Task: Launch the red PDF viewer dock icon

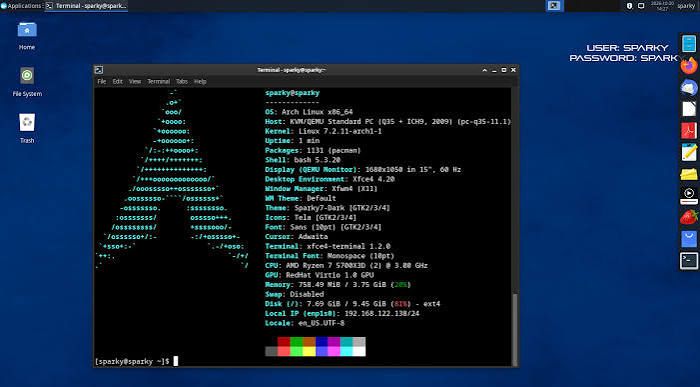Action: tap(689, 130)
